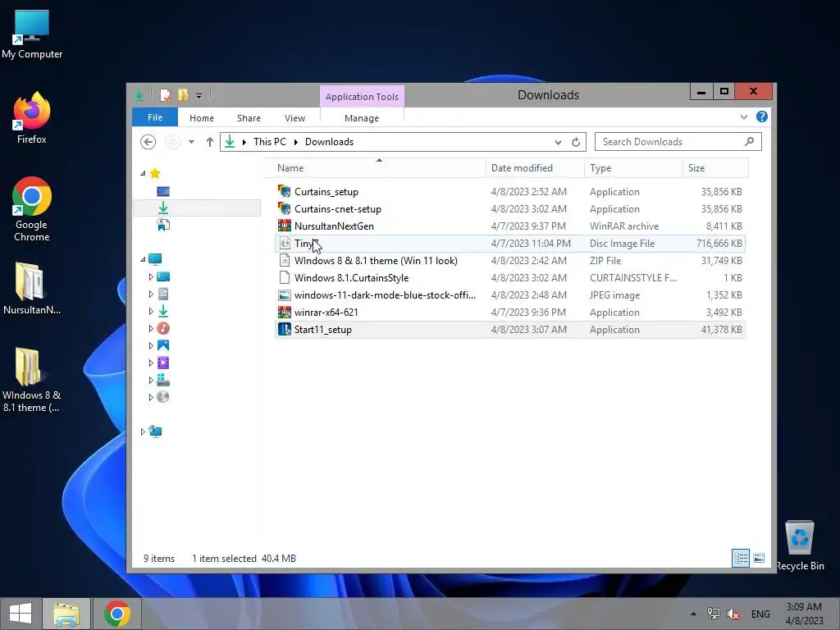
Task: Select the winrar-x64-621 application
Action: click(509, 312)
